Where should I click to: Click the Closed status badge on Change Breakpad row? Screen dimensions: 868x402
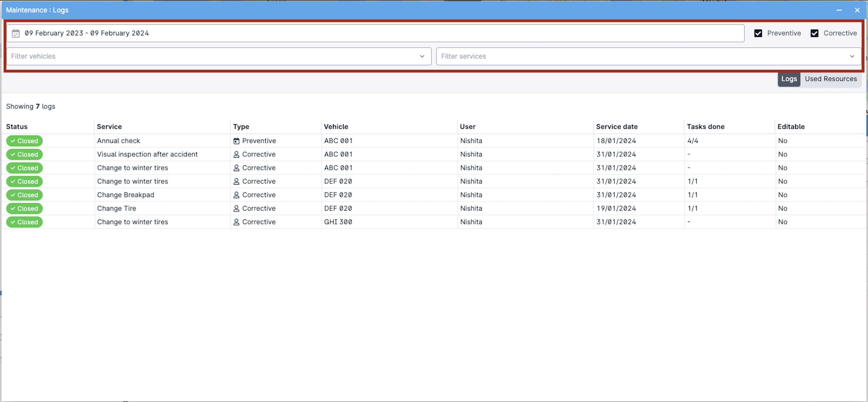pyautogui.click(x=24, y=195)
